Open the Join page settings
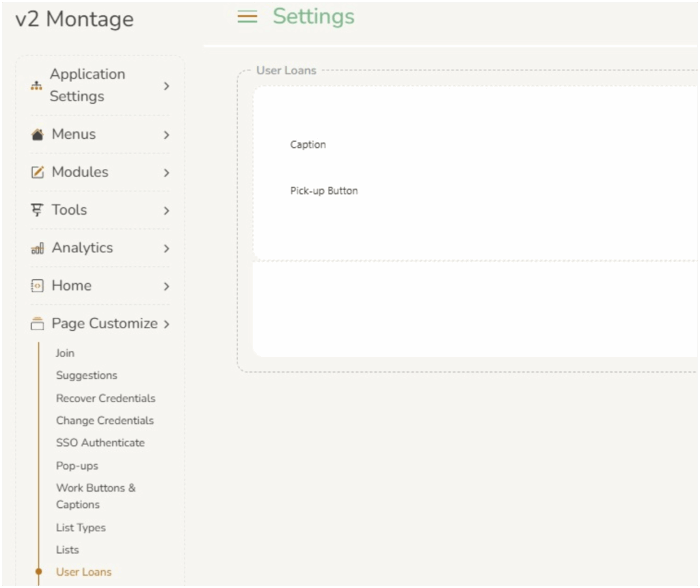Image resolution: width=700 pixels, height=588 pixels. click(x=65, y=353)
